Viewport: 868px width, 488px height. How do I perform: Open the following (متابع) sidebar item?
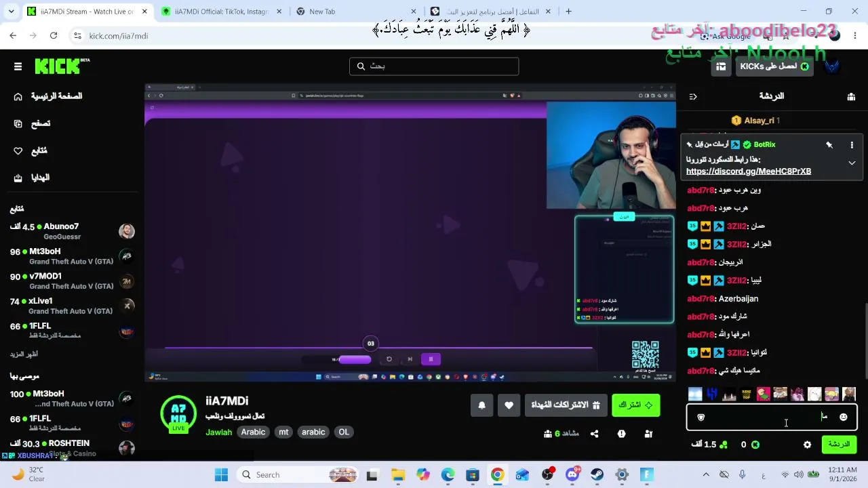(31, 150)
